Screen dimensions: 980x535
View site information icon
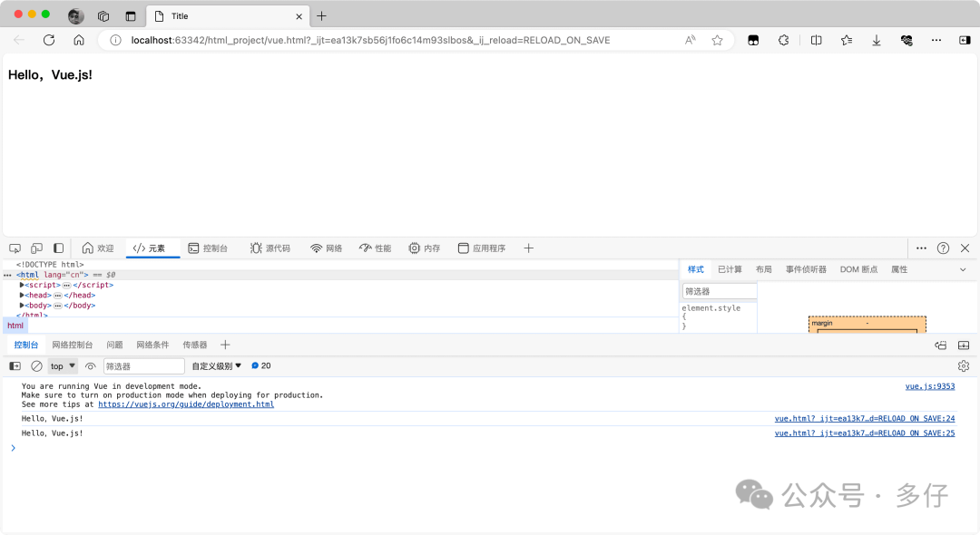[x=115, y=40]
